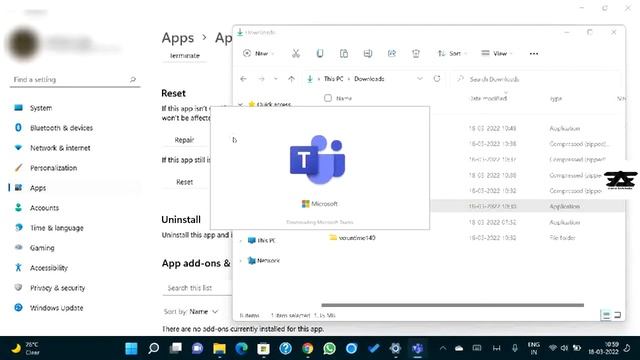Click the Reset button in Settings
The width and height of the screenshot is (640, 360).
[x=184, y=182]
